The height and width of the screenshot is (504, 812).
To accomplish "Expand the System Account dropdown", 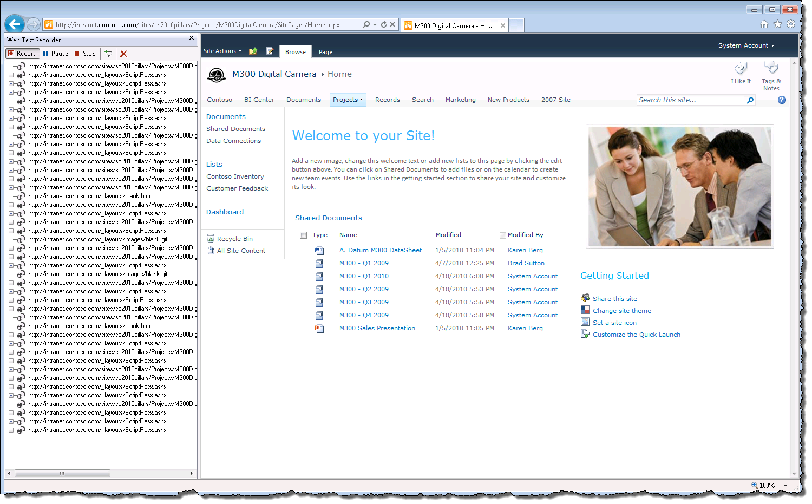I will [745, 46].
